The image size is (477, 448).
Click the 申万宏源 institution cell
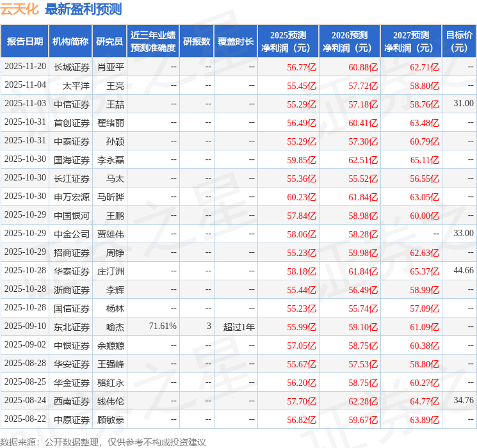[x=72, y=196]
